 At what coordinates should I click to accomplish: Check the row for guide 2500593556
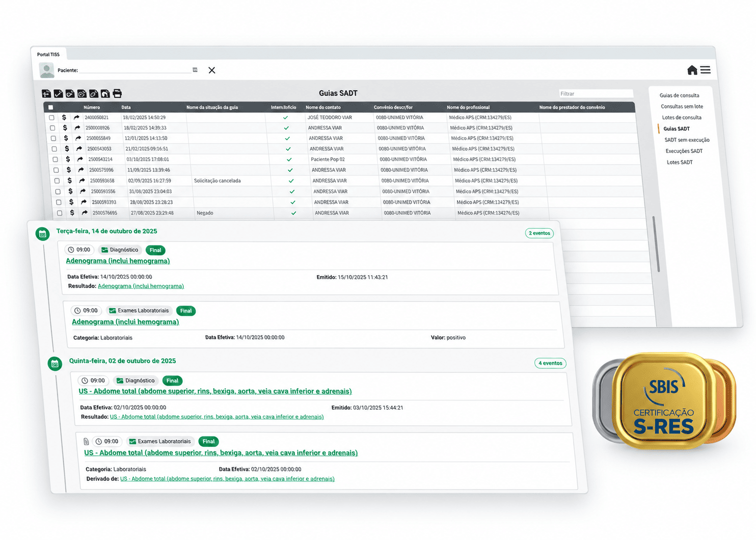[x=58, y=192]
